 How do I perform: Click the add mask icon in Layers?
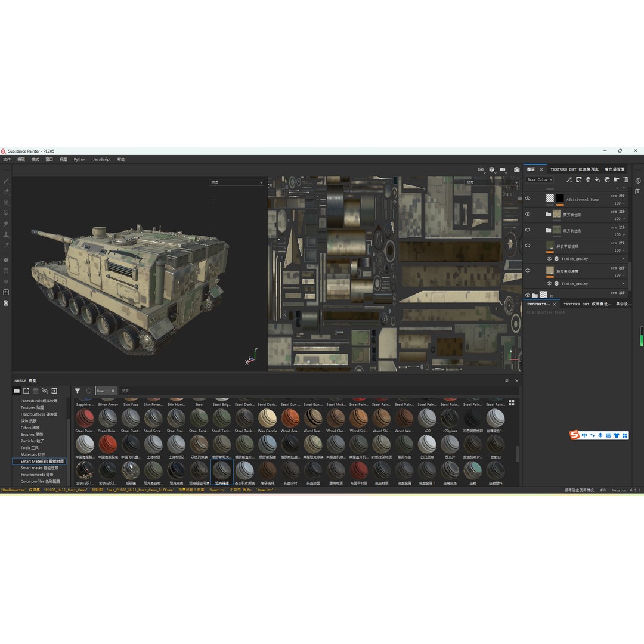[x=578, y=179]
